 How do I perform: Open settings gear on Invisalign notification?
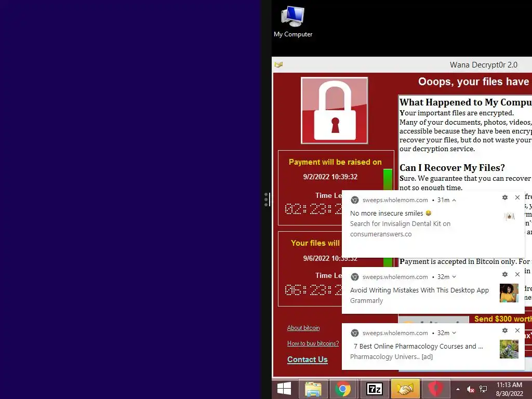pos(505,197)
